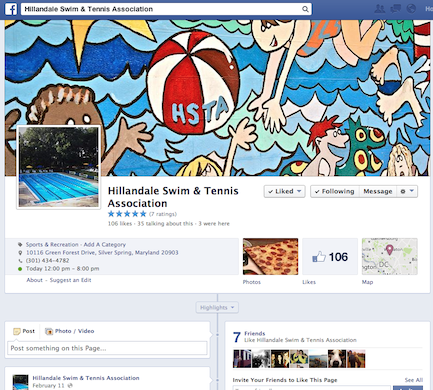Click the 106 likes text
The width and height of the screenshot is (433, 390).
120,224
